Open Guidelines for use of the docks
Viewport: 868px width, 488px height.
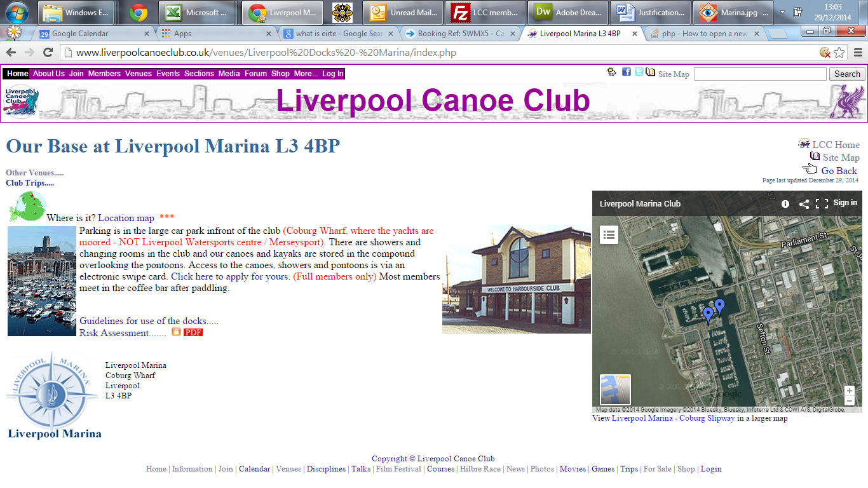[149, 321]
